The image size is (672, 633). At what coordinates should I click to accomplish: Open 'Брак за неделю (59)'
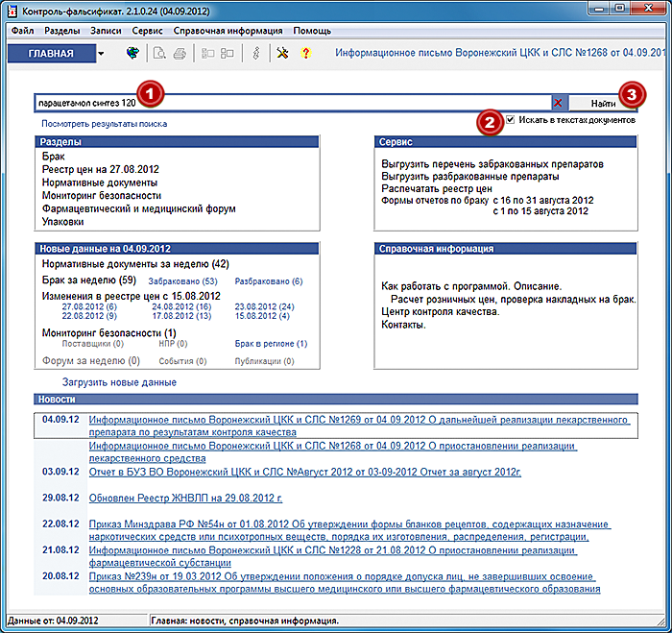(88, 280)
